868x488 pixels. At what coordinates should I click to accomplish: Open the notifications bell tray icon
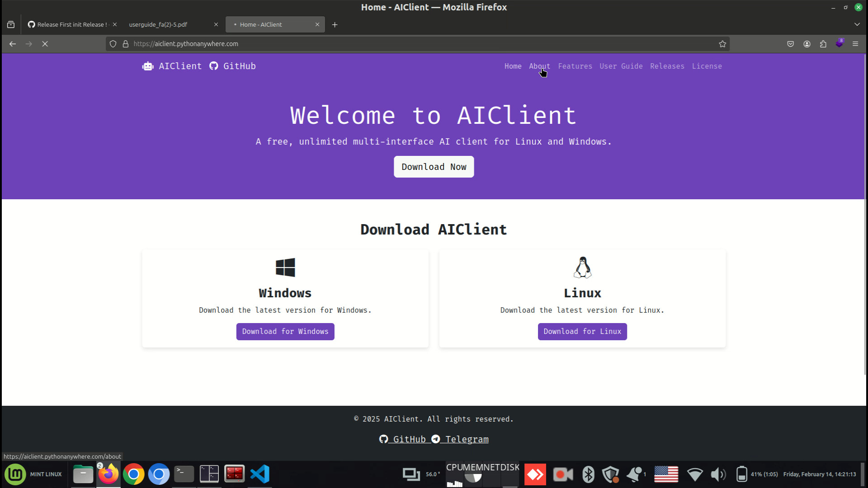click(x=635, y=474)
